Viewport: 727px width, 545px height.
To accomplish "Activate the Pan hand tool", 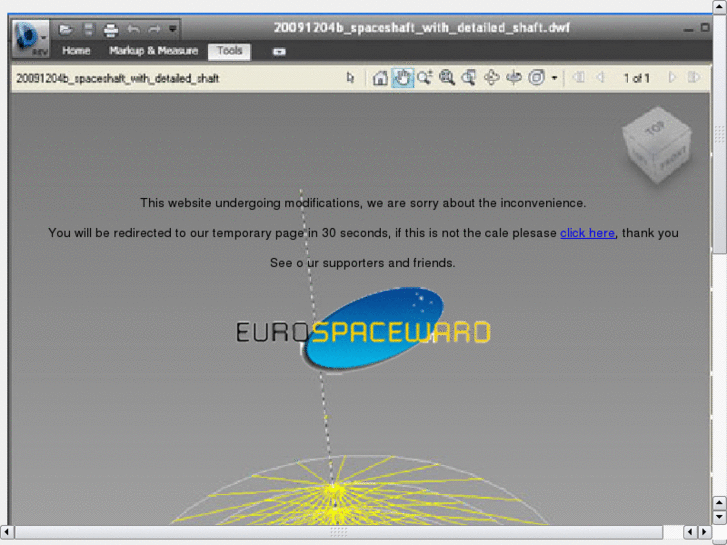I will tap(402, 77).
